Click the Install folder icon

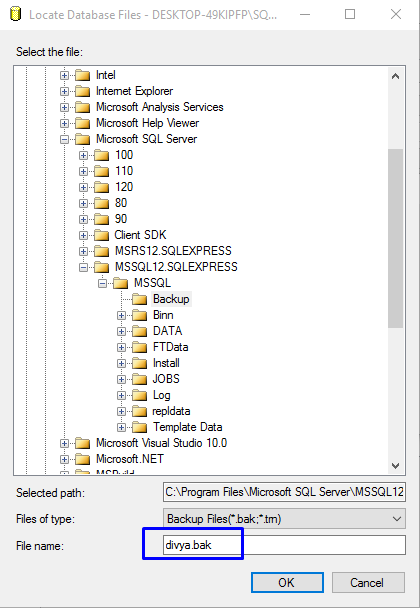(139, 363)
